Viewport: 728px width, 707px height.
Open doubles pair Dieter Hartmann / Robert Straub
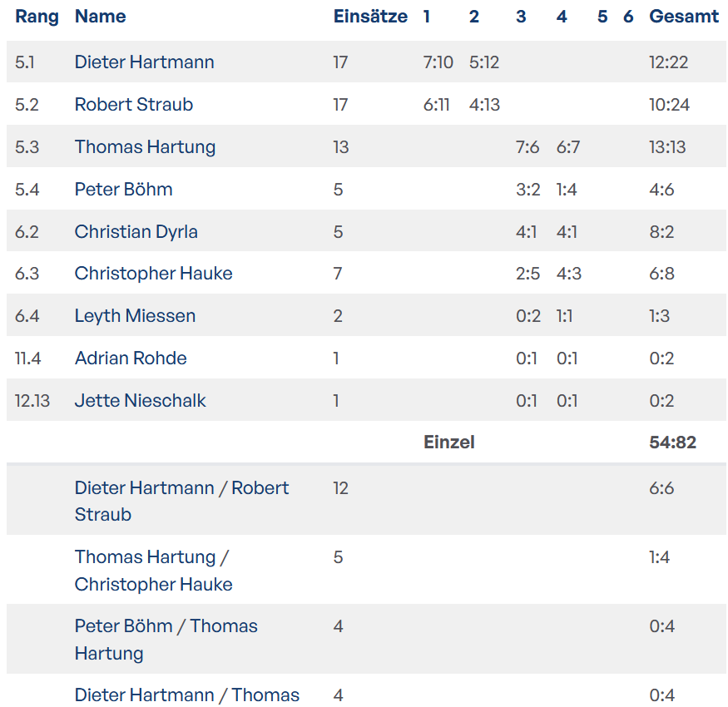[x=181, y=501]
